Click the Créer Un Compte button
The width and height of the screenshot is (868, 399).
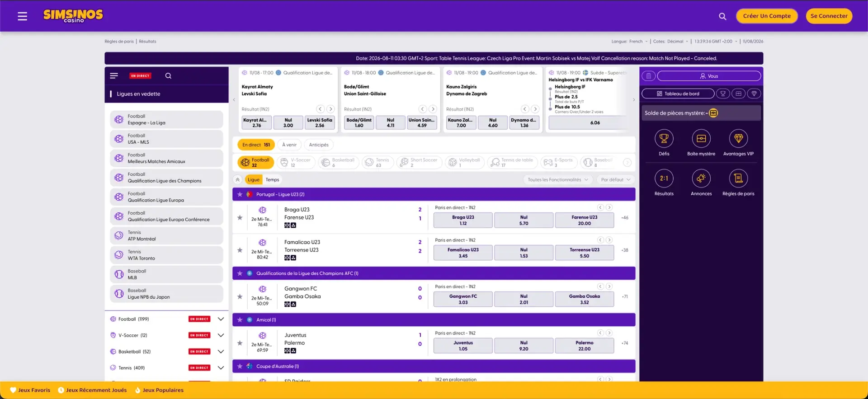tap(767, 16)
